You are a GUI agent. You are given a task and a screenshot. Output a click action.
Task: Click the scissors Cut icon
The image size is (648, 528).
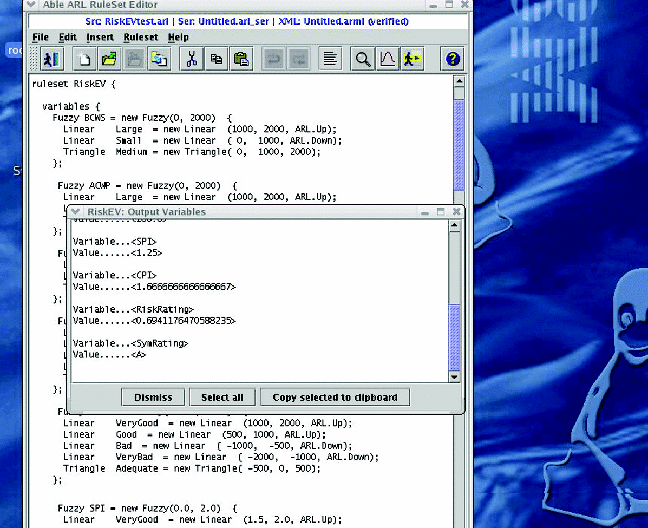[x=190, y=60]
